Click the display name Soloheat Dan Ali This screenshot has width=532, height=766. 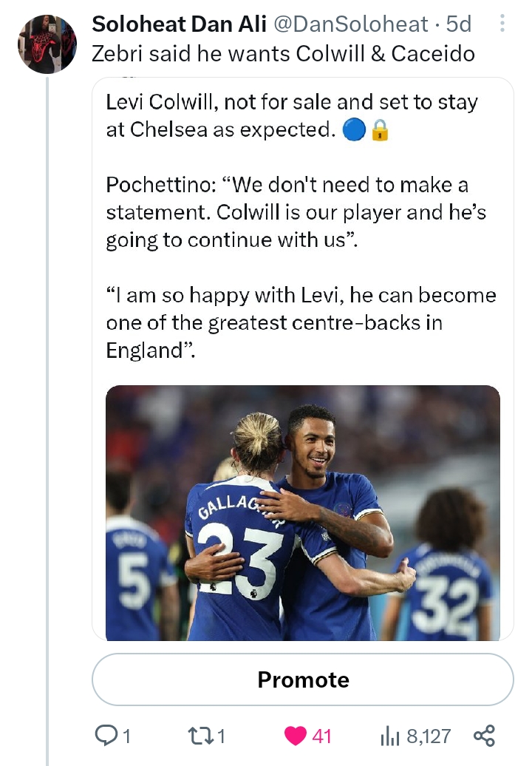click(x=180, y=24)
